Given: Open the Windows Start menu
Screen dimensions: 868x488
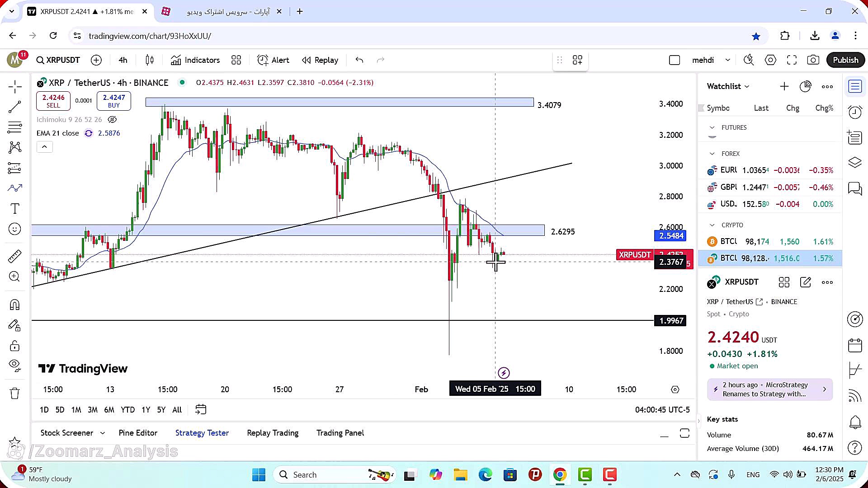Looking at the screenshot, I should (259, 475).
